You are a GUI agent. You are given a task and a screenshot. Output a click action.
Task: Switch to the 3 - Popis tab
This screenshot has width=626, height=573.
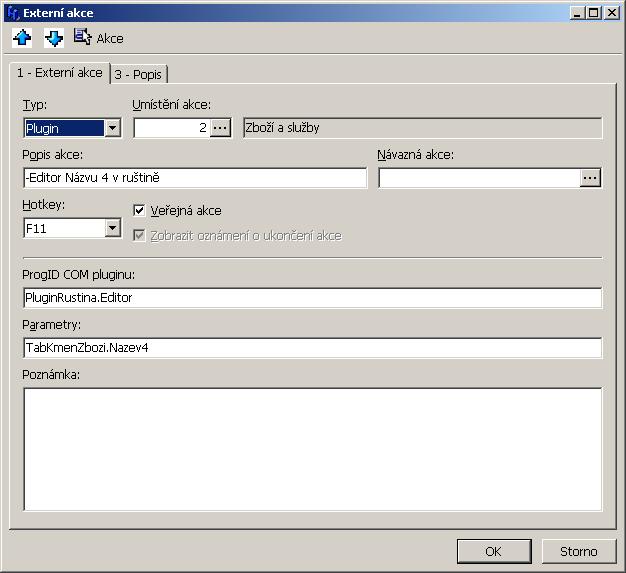point(139,75)
